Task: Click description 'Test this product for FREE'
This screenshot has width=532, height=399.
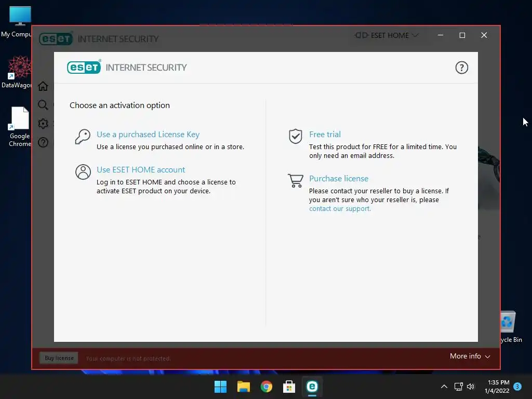Action: click(x=383, y=151)
